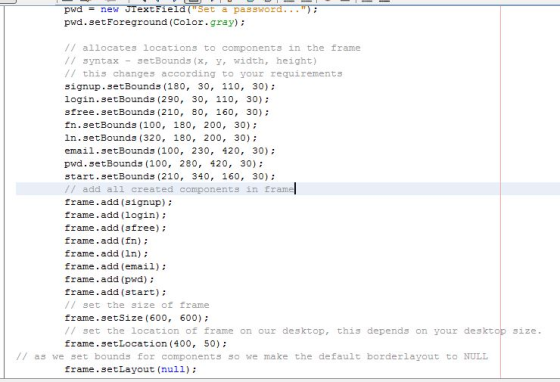Click comment 'add all created components in frame'
Viewport: 560px width, 382px height.
click(x=179, y=189)
